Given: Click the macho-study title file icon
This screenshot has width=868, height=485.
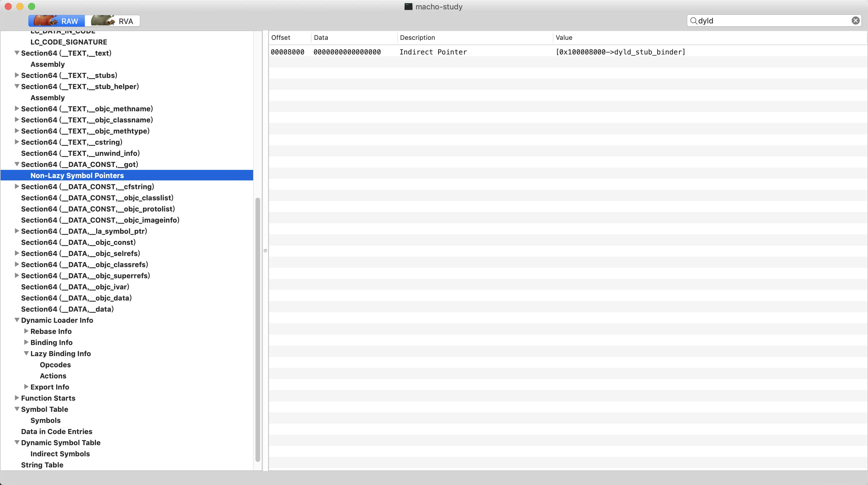Looking at the screenshot, I should tap(408, 6).
